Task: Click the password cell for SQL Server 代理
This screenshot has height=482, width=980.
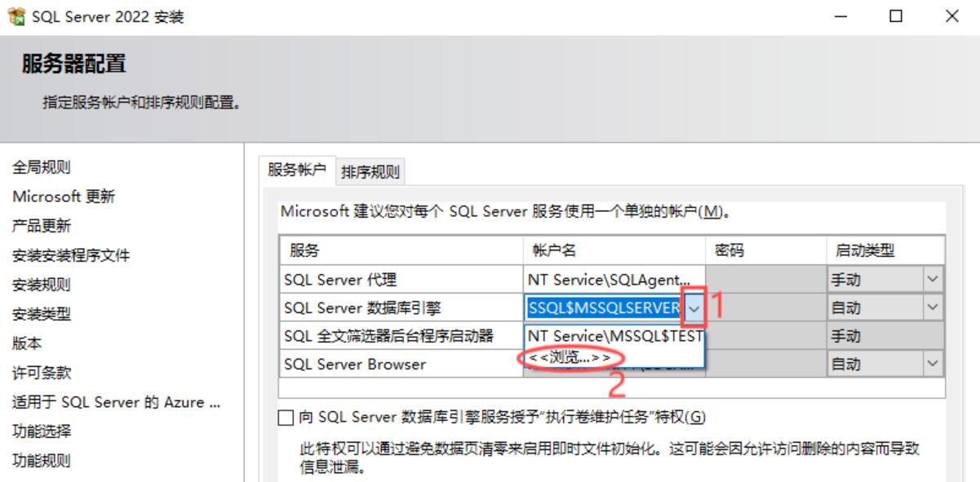Action: coord(765,280)
